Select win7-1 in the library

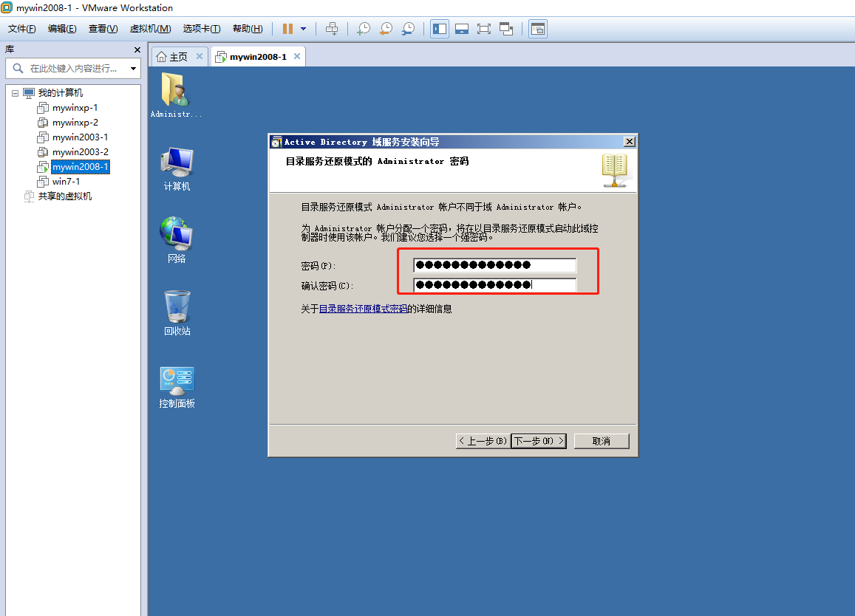pos(66,181)
